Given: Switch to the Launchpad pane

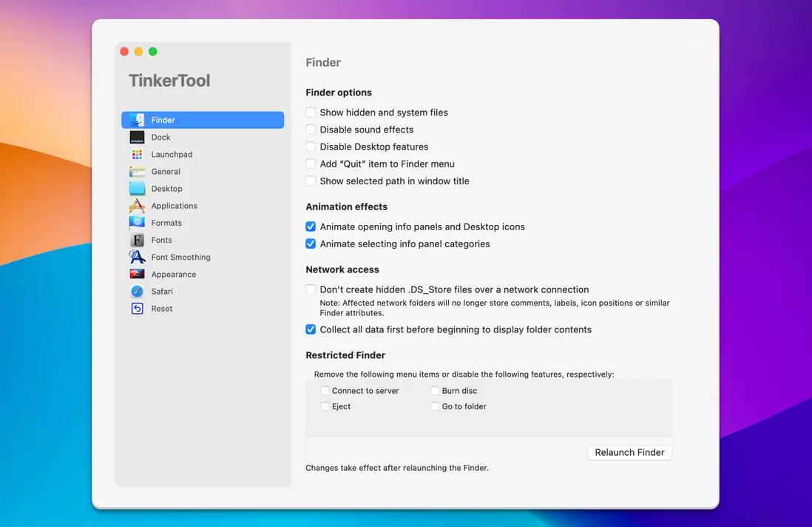Looking at the screenshot, I should 172,154.
